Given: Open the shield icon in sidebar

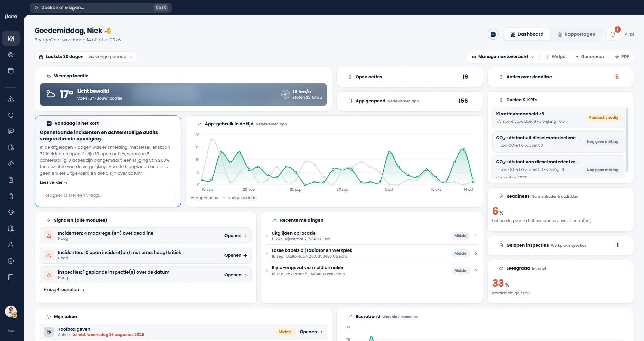Looking at the screenshot, I should (x=11, y=115).
